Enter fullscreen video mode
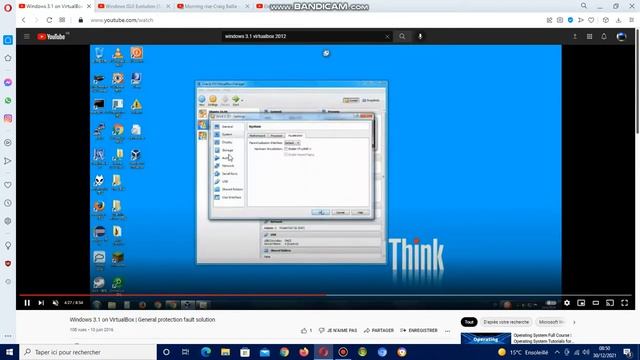 (624, 303)
